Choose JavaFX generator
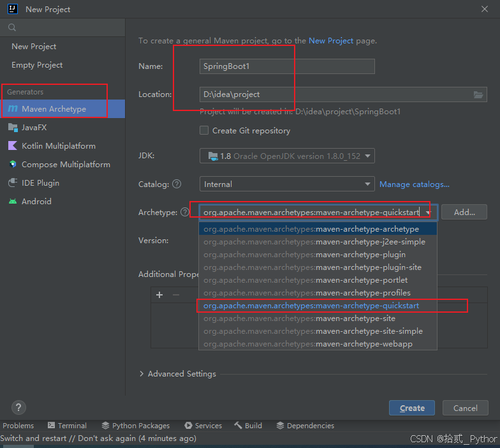The height and width of the screenshot is (448, 500). tap(62, 128)
